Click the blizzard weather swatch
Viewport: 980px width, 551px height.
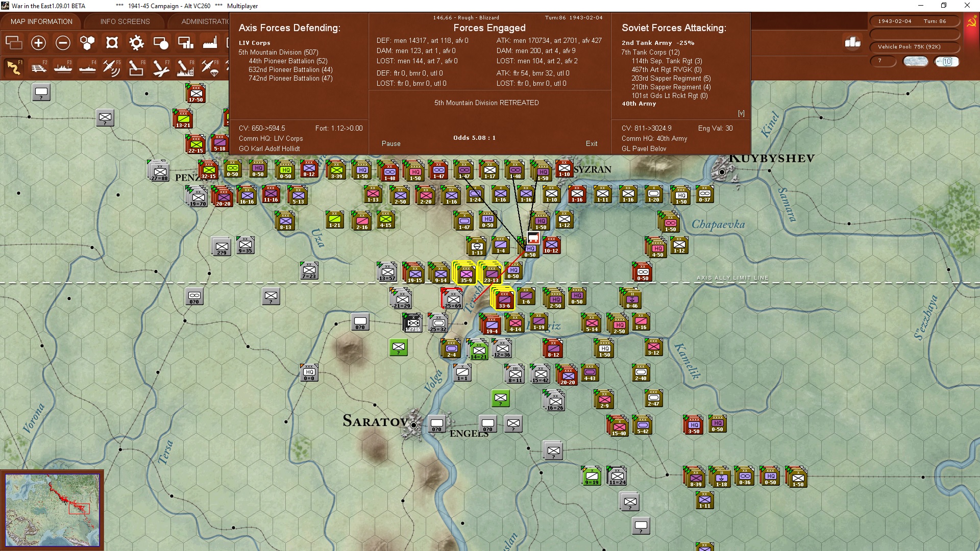(x=915, y=62)
